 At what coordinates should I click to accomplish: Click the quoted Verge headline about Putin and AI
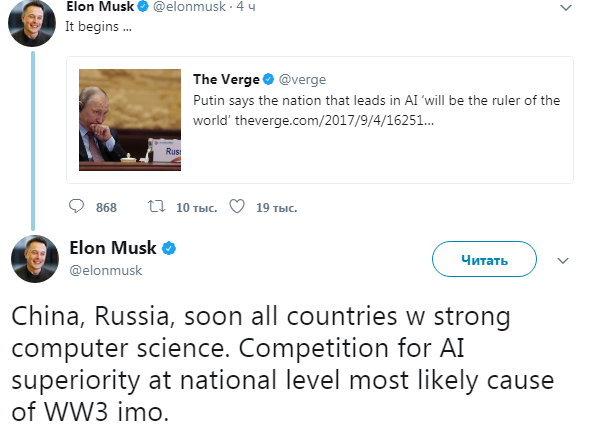pos(390,109)
